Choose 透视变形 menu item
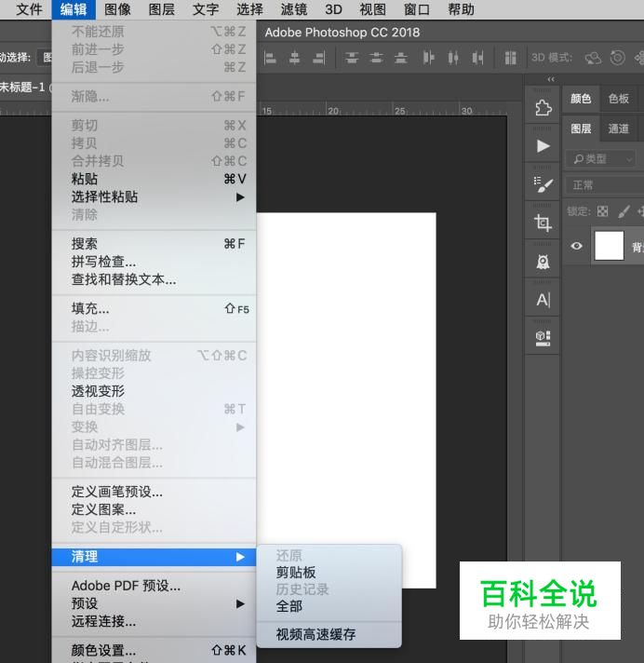Screen dimensions: 644x663 (x=154, y=391)
